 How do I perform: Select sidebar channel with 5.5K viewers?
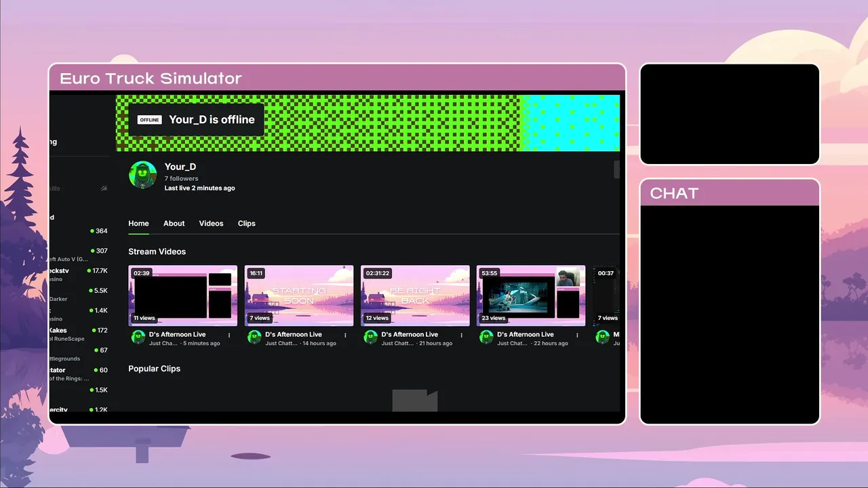[x=79, y=294]
